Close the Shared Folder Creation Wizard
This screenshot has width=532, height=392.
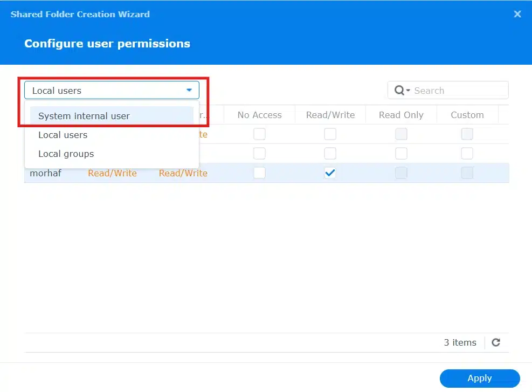517,14
